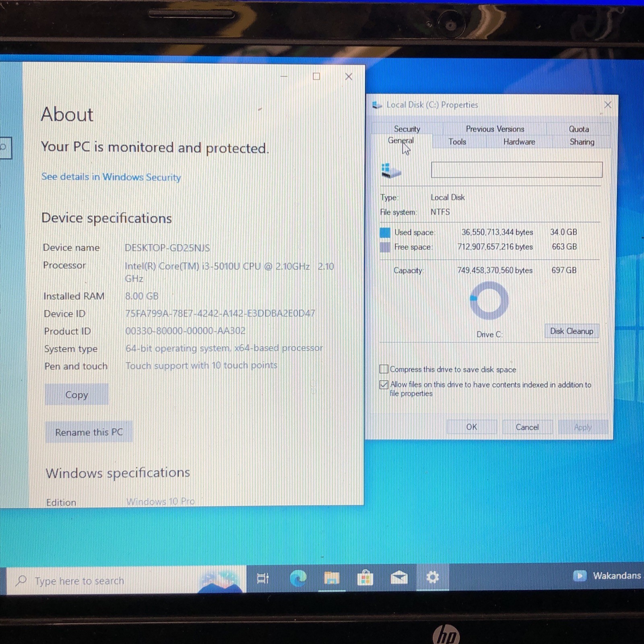Close the Local Disk (C:) Properties dialog

point(608,105)
